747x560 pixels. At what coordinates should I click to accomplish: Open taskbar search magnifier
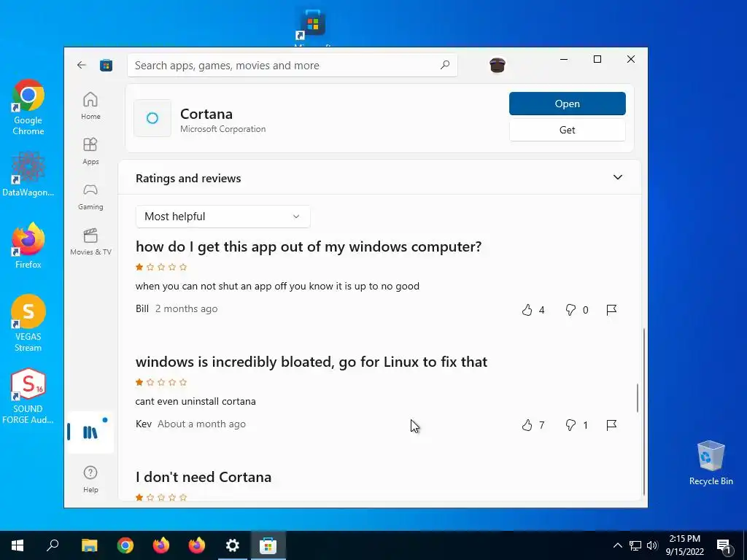[53, 545]
